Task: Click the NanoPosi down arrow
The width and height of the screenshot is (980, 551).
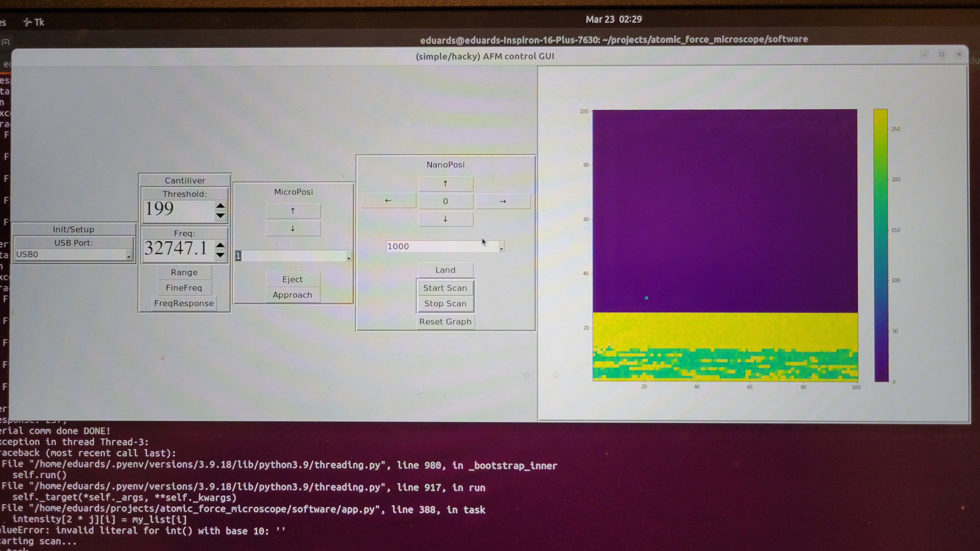Action: click(445, 219)
